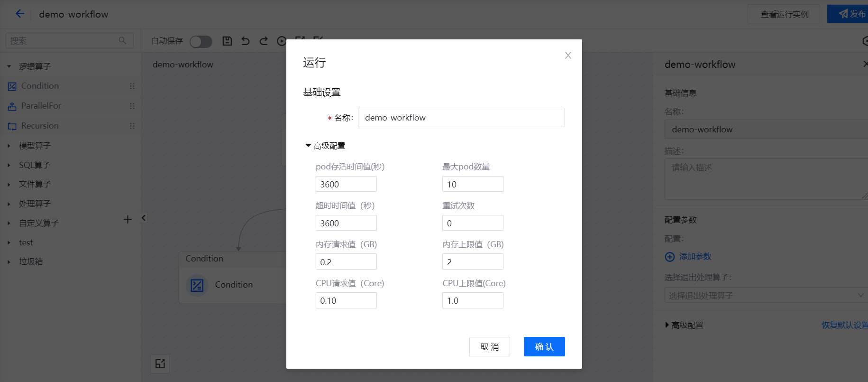
Task: Click the redo arrow in toolbar
Action: pos(264,41)
